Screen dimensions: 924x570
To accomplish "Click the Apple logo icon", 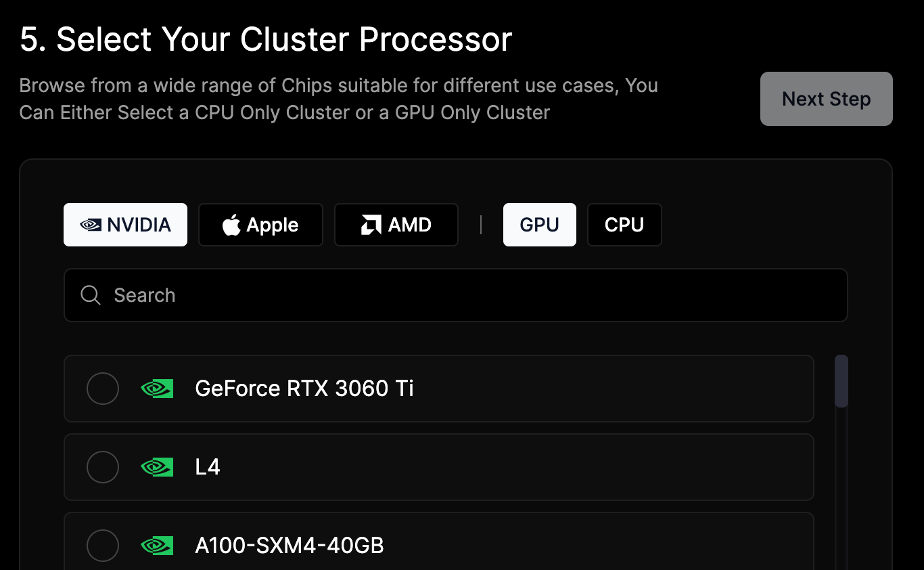I will click(x=231, y=225).
